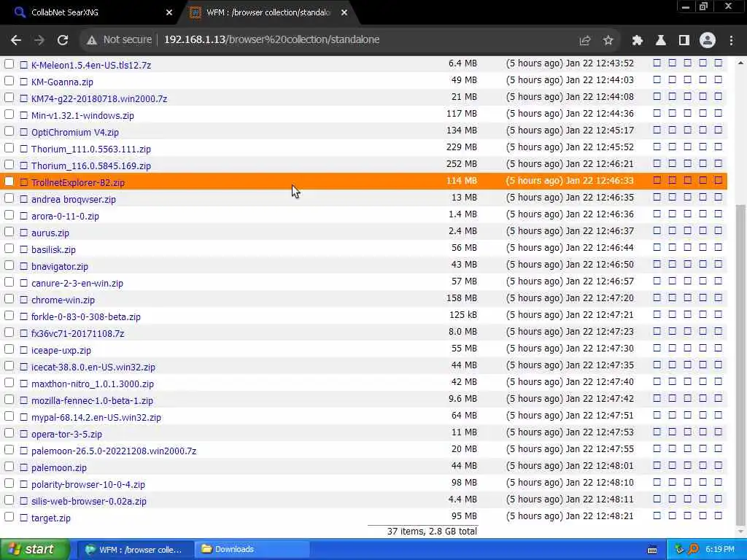Image resolution: width=747 pixels, height=560 pixels.
Task: Click first action square in iceape-uxp.zip row
Action: coord(657,348)
